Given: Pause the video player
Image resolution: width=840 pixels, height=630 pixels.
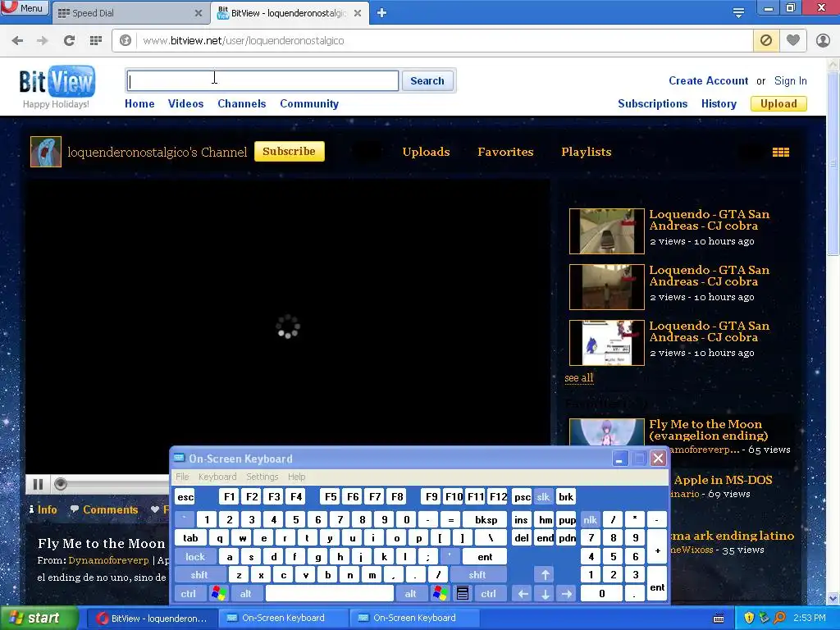Looking at the screenshot, I should tap(38, 484).
